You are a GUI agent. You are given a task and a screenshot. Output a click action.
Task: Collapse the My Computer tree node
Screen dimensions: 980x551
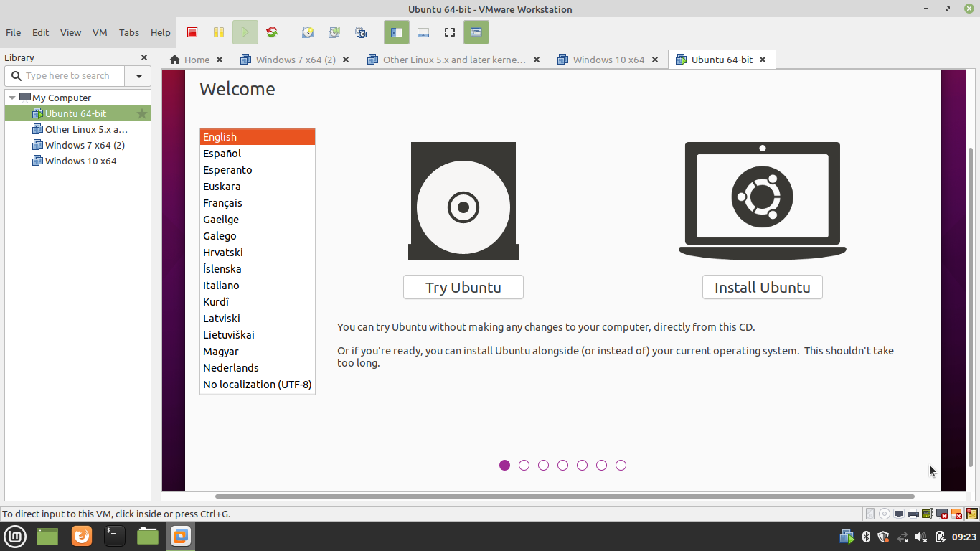(12, 98)
